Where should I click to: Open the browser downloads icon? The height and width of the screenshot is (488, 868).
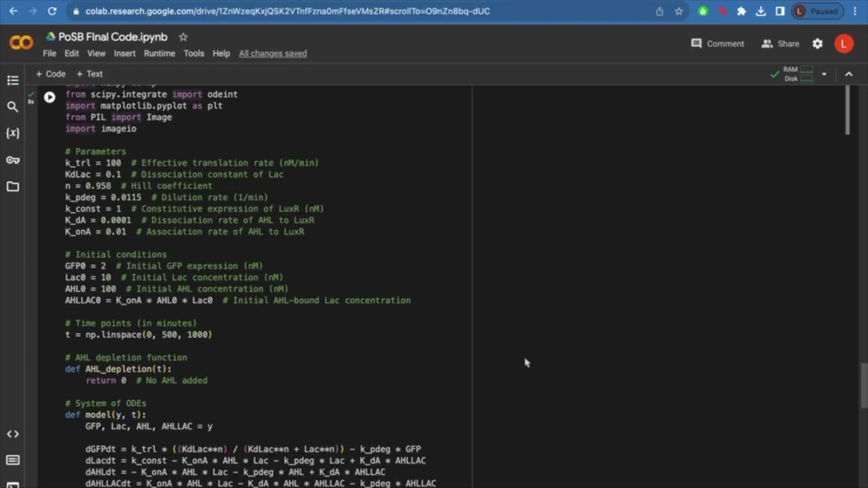click(761, 11)
